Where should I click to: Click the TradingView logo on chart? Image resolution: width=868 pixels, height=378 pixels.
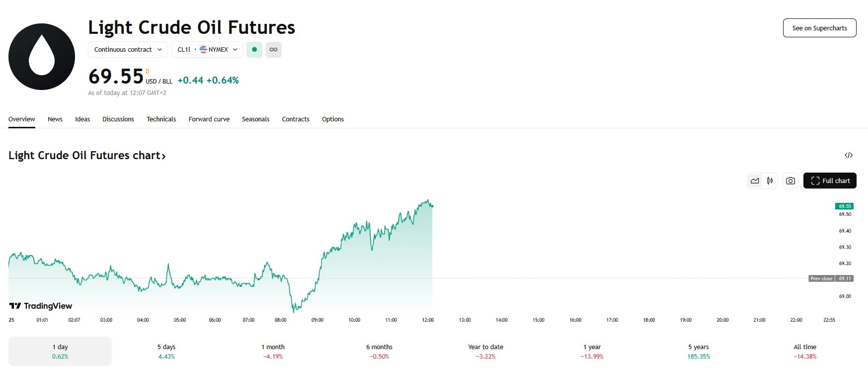[x=41, y=306]
